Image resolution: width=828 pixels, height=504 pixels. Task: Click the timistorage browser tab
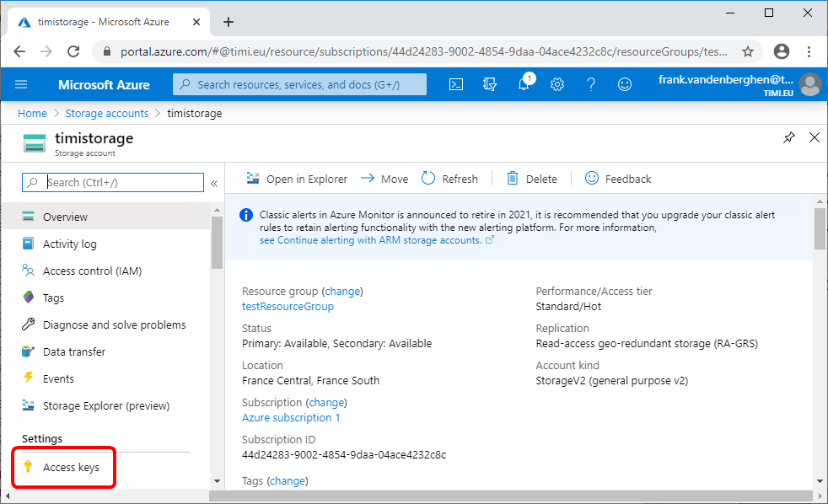[x=108, y=22]
